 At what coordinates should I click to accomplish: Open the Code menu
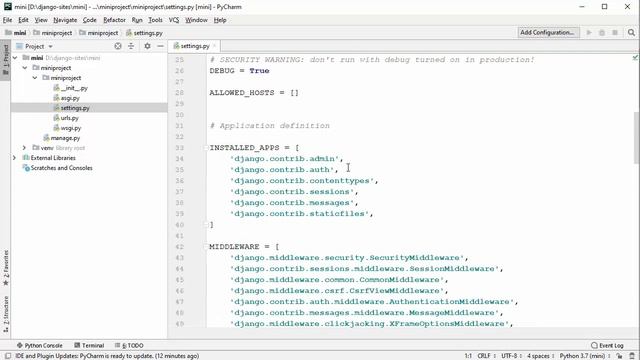click(x=89, y=20)
